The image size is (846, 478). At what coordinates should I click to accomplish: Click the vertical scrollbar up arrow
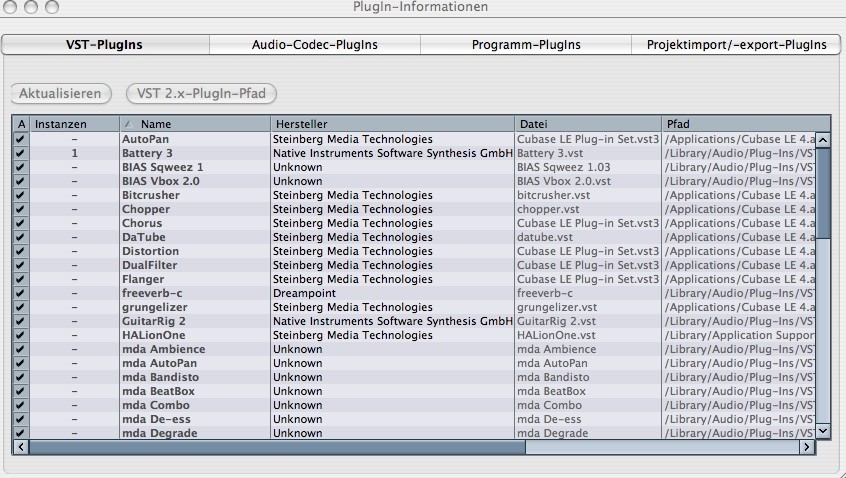click(x=823, y=140)
